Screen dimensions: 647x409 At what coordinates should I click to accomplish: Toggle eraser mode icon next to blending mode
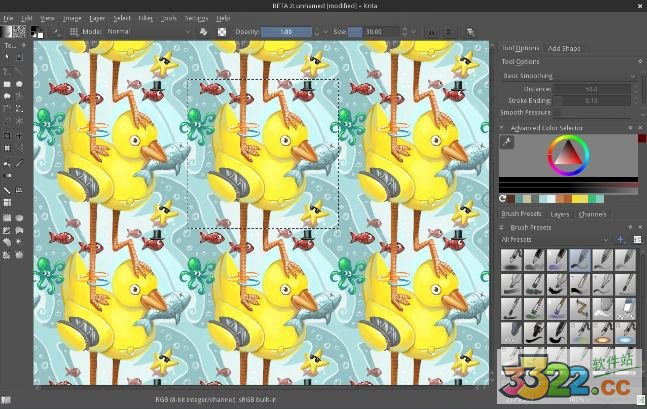tap(203, 31)
